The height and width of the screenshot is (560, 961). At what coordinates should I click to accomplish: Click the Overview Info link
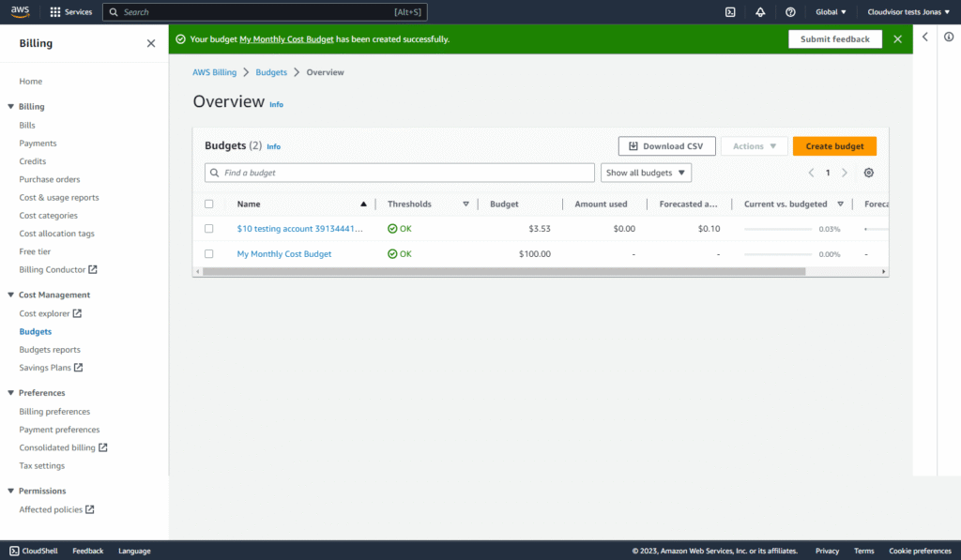[277, 105]
